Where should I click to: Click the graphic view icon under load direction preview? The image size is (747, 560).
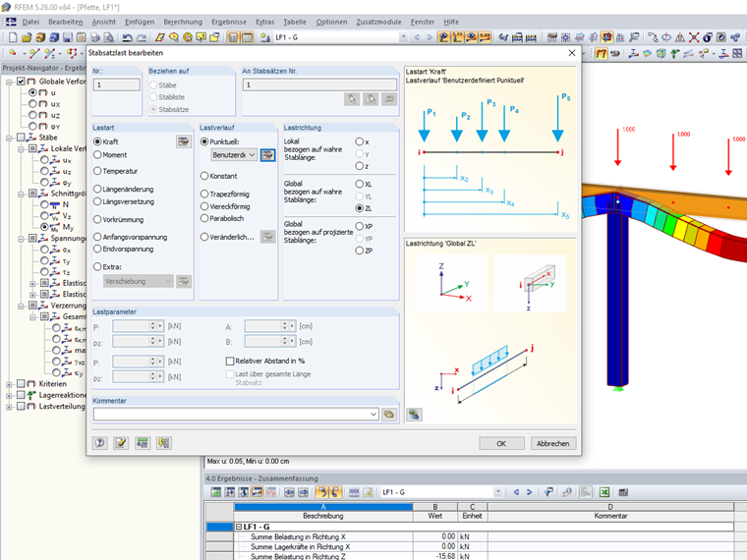(414, 415)
